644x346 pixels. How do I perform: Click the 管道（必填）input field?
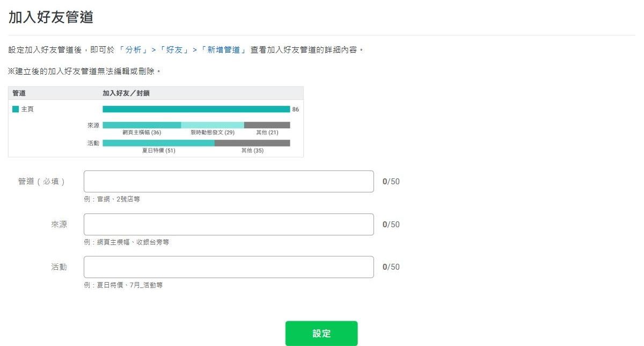click(229, 182)
